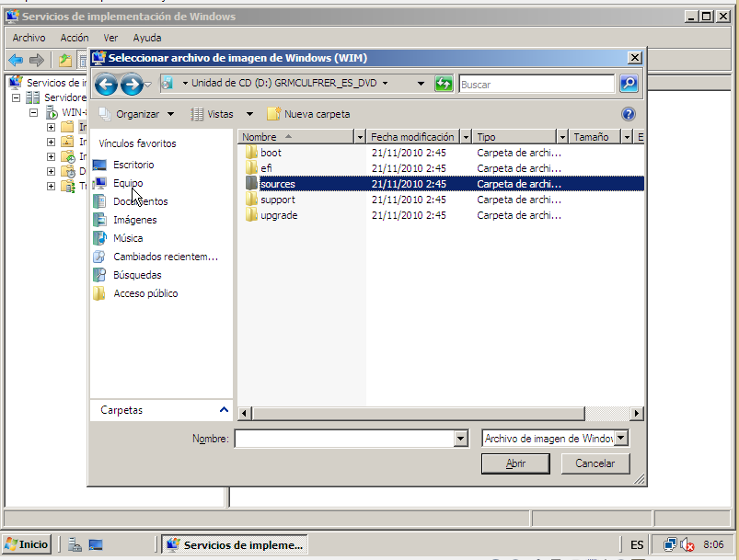This screenshot has height=560, width=739.
Task: Click the muted volume tray icon
Action: point(687,545)
